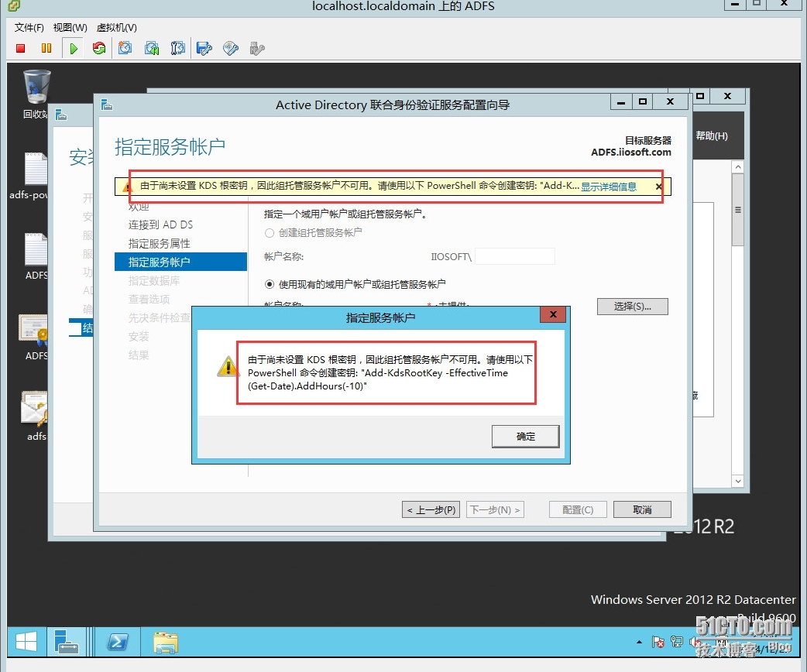Select 安装 wizard step
Viewport: 807px width, 672px height.
pyautogui.click(x=139, y=337)
